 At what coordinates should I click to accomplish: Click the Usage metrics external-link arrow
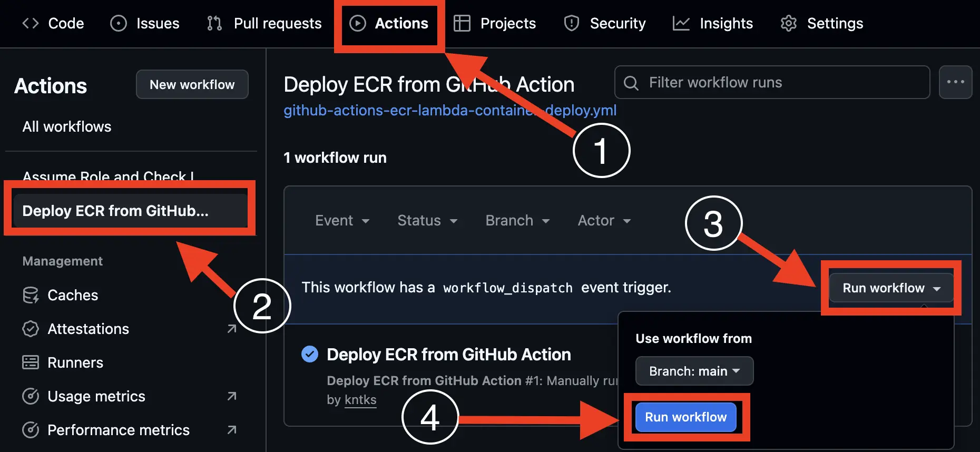[x=232, y=396]
